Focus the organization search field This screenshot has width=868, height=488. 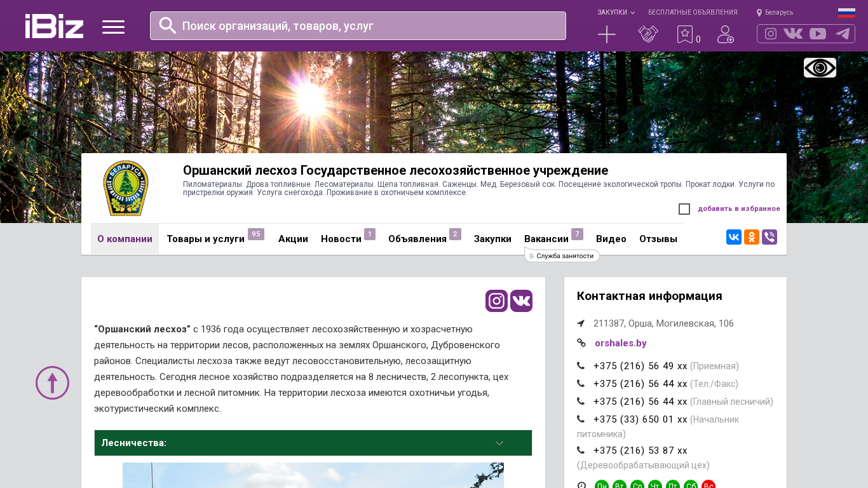(x=358, y=25)
